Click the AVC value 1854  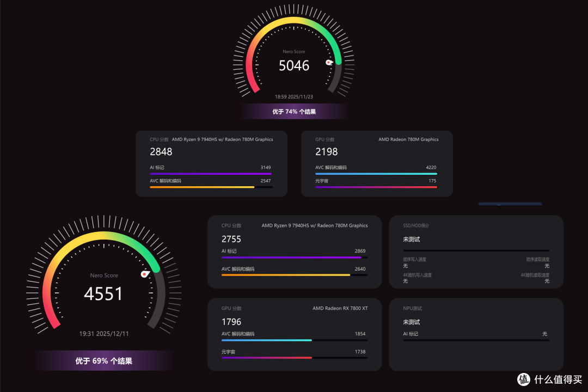(360, 334)
